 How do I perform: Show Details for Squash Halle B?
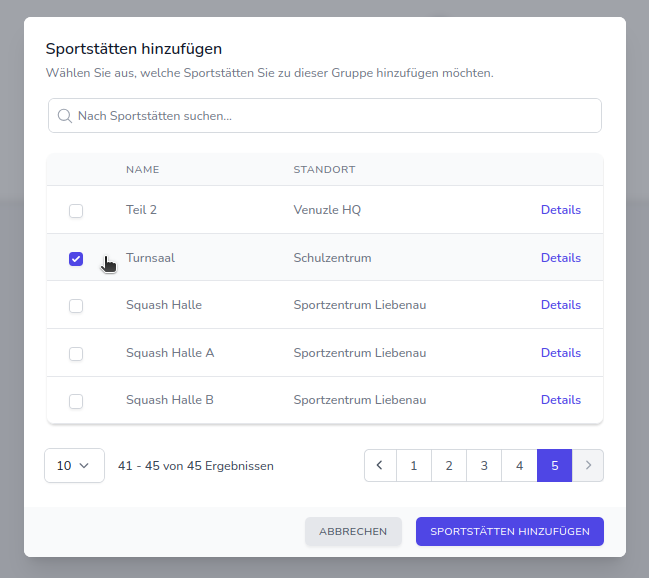coord(560,400)
